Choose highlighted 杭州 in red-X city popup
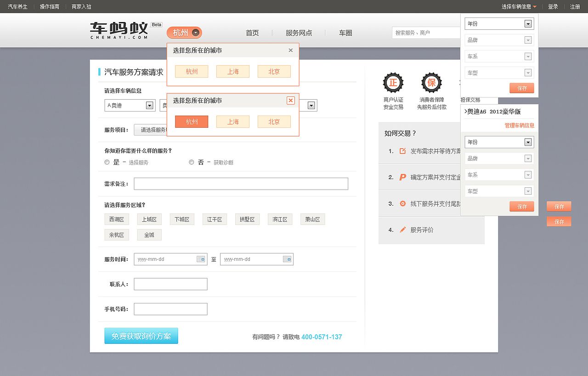This screenshot has height=376, width=588. (192, 122)
